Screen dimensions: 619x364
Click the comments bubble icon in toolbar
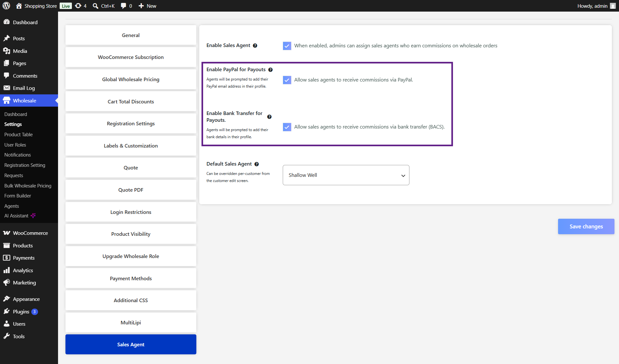pyautogui.click(x=123, y=6)
